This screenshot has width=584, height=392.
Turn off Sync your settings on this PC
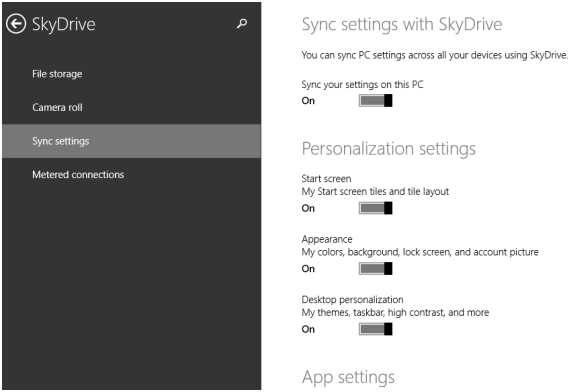pyautogui.click(x=375, y=101)
